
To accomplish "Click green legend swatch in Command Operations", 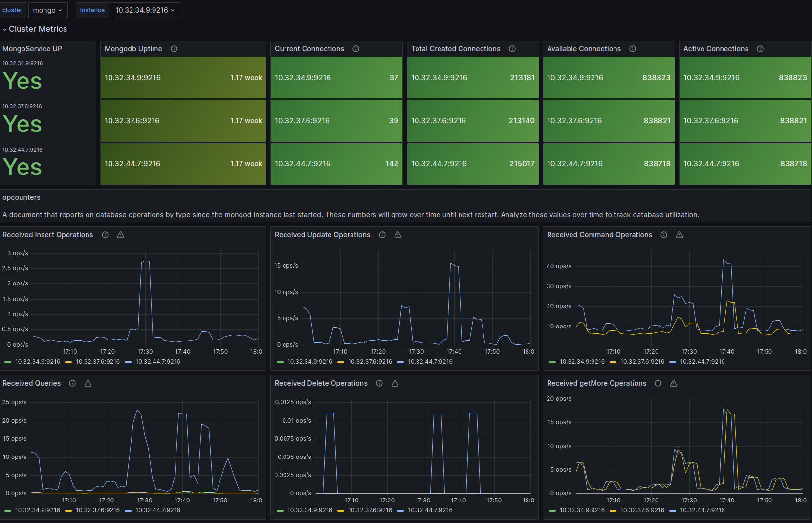I will click(552, 362).
